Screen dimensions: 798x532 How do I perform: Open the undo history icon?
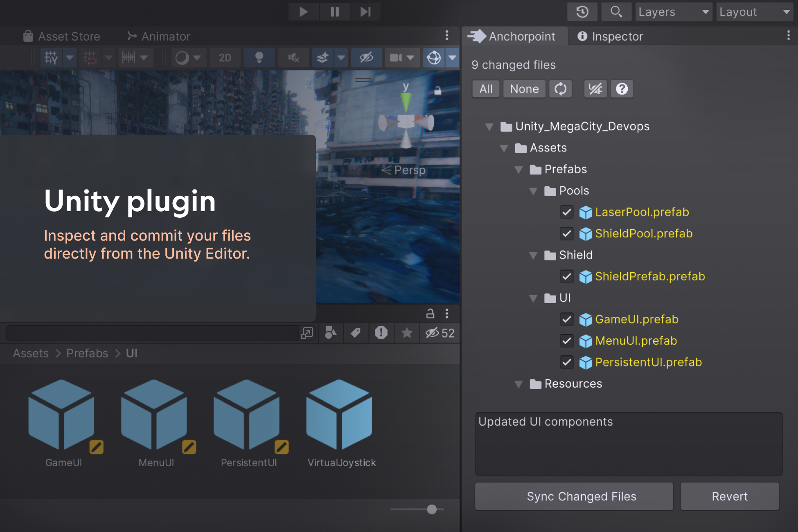click(582, 12)
